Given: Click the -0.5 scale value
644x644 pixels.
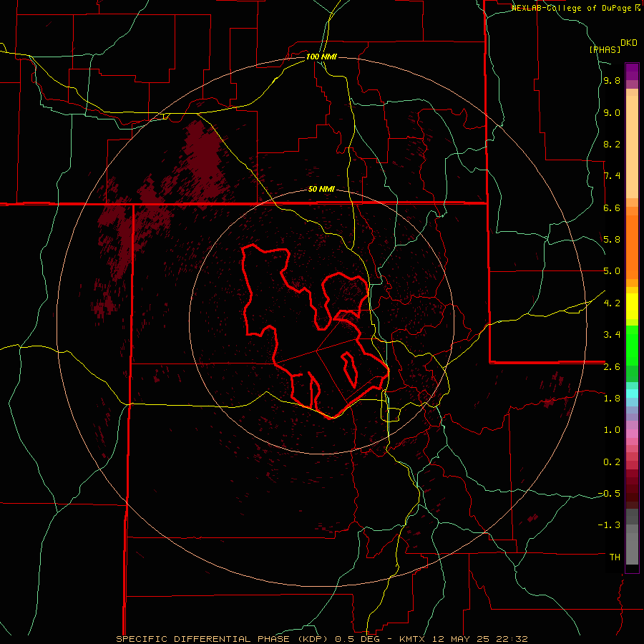Looking at the screenshot, I should [x=609, y=494].
